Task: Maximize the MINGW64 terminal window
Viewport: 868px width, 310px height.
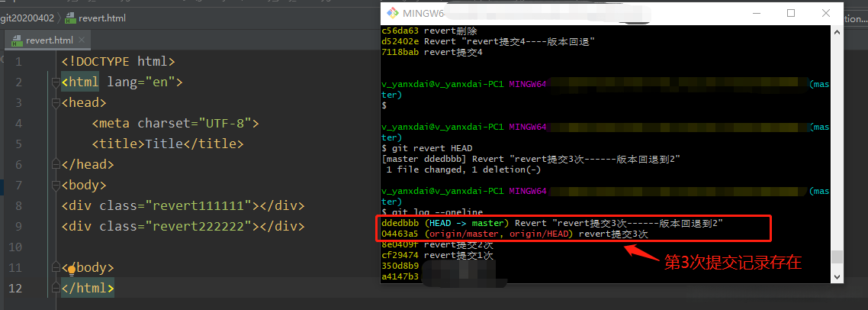Action: tap(791, 13)
